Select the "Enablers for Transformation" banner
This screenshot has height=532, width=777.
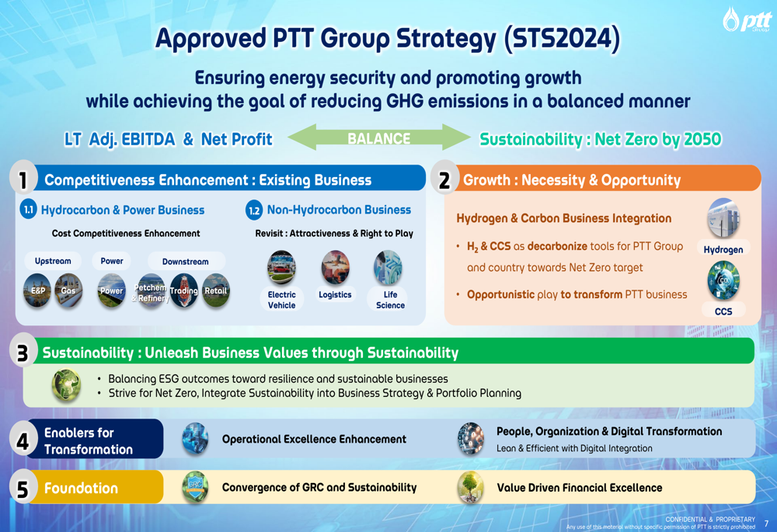94,439
